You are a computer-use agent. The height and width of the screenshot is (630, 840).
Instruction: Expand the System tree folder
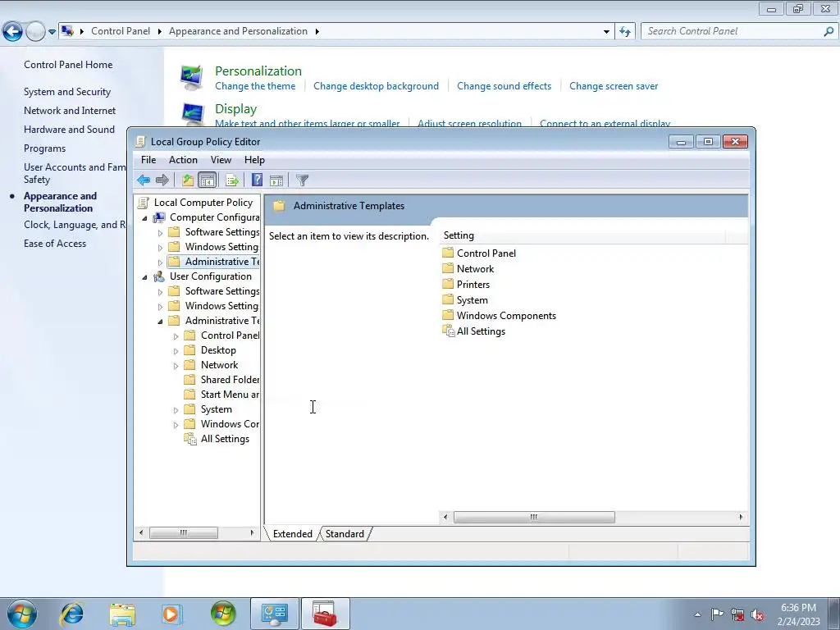pyautogui.click(x=176, y=410)
